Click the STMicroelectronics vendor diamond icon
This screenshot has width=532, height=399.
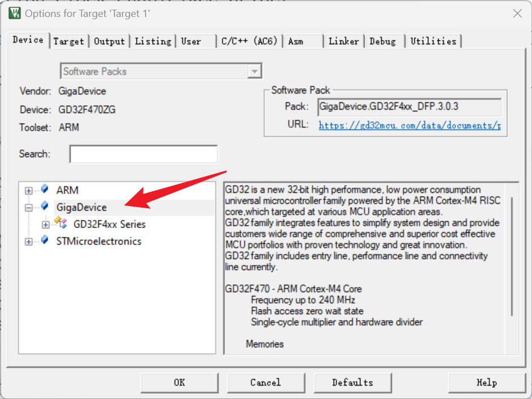click(44, 240)
